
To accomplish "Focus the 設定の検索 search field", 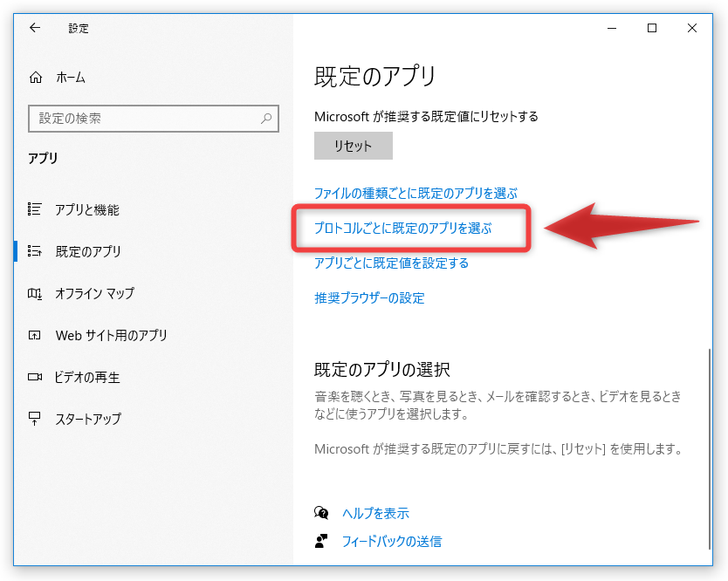I will tap(154, 119).
